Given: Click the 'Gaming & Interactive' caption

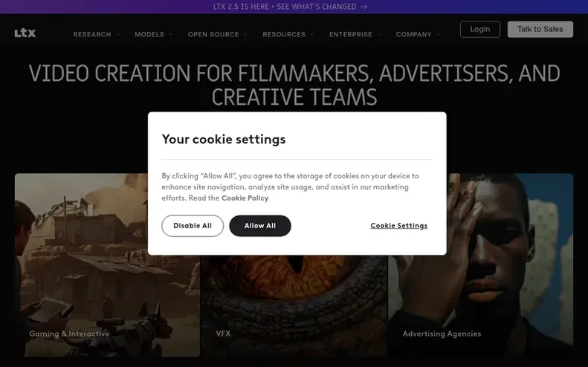Looking at the screenshot, I should 69,334.
